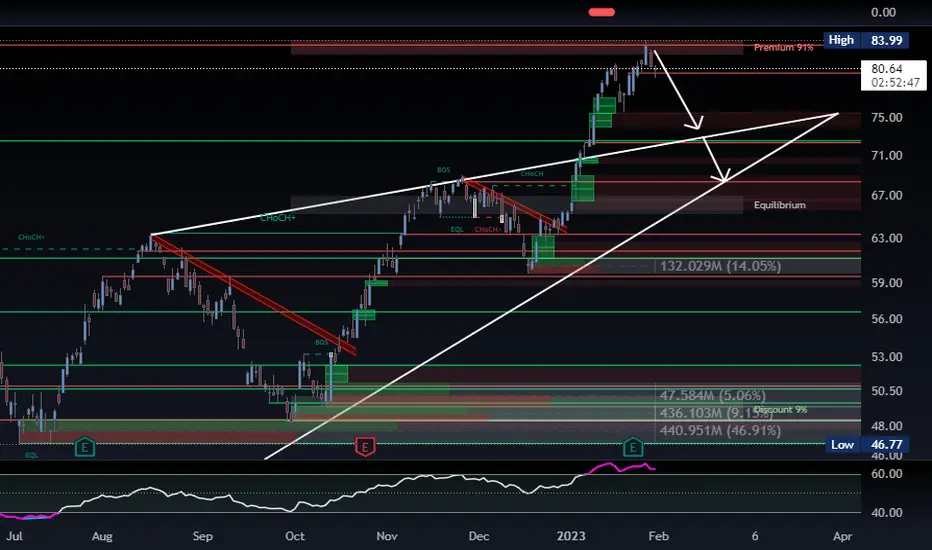Image resolution: width=932 pixels, height=550 pixels.
Task: Click the Aug label on the time axis
Action: (102, 536)
